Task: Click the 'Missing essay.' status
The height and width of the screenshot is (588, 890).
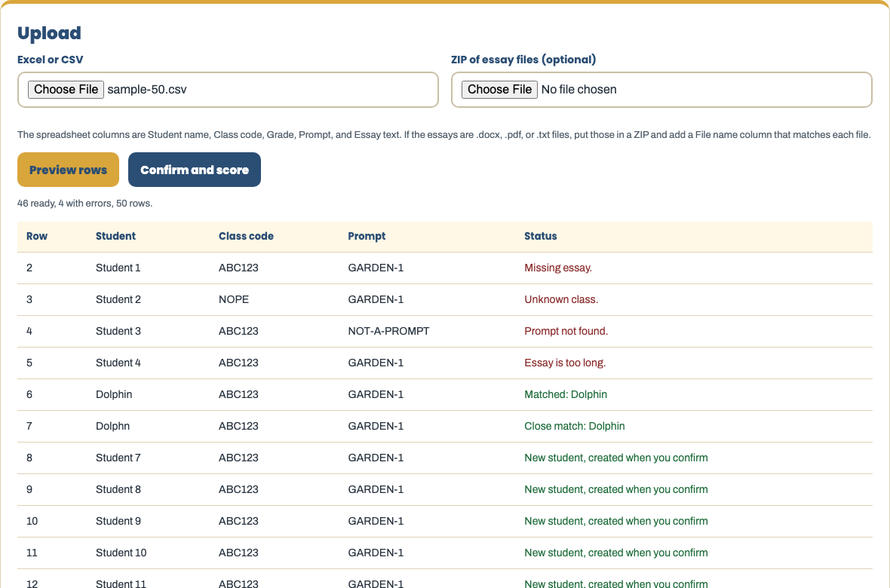Action: coord(558,268)
